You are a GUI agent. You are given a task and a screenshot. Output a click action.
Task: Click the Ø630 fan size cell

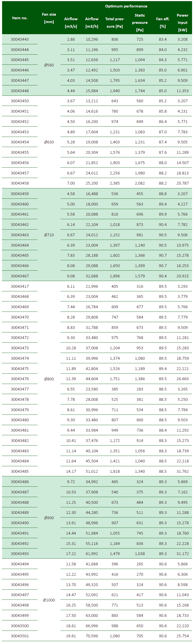(49, 142)
